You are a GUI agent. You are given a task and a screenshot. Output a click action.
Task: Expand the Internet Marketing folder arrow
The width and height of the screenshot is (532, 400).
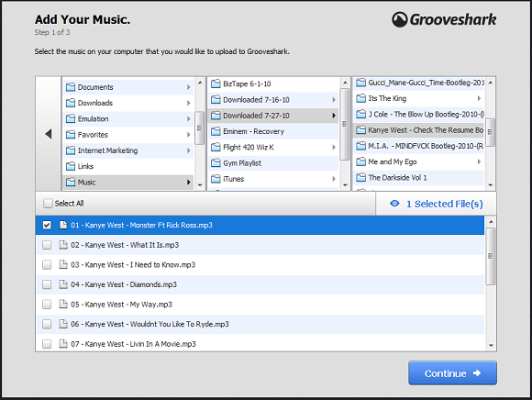pyautogui.click(x=188, y=150)
